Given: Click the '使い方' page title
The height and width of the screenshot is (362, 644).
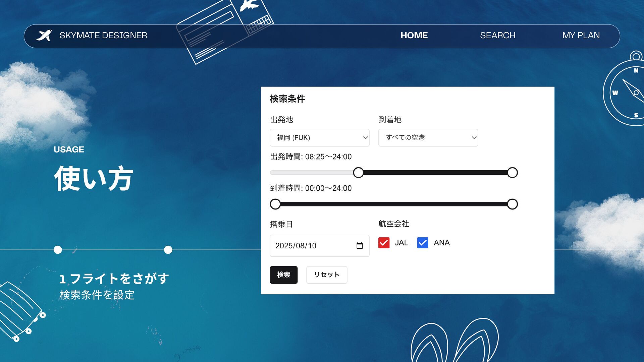Looking at the screenshot, I should (x=94, y=178).
